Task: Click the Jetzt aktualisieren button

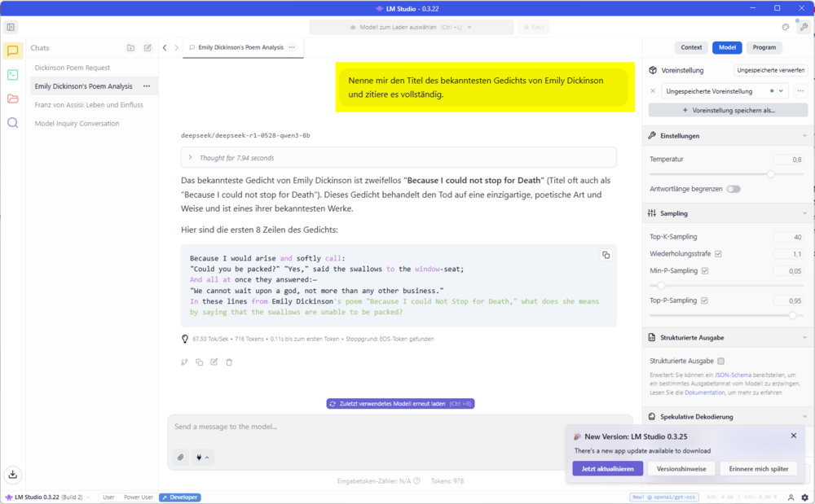Action: pyautogui.click(x=608, y=469)
